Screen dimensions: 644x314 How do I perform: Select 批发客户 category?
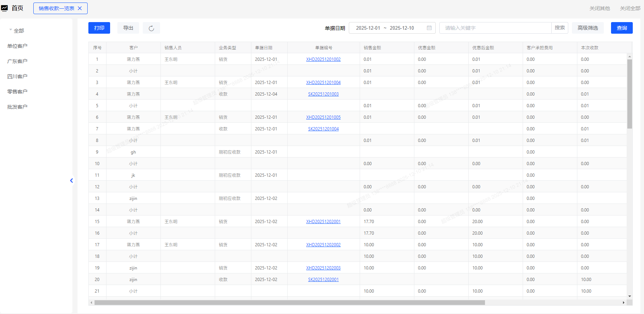click(x=17, y=107)
